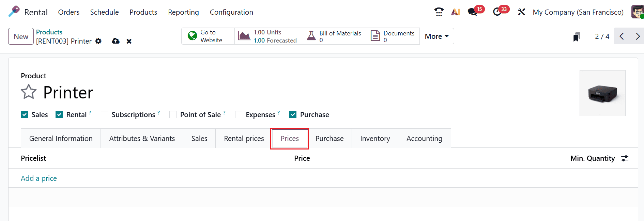Expand the More dropdown button
Image resolution: width=644 pixels, height=221 pixels.
[x=436, y=36]
